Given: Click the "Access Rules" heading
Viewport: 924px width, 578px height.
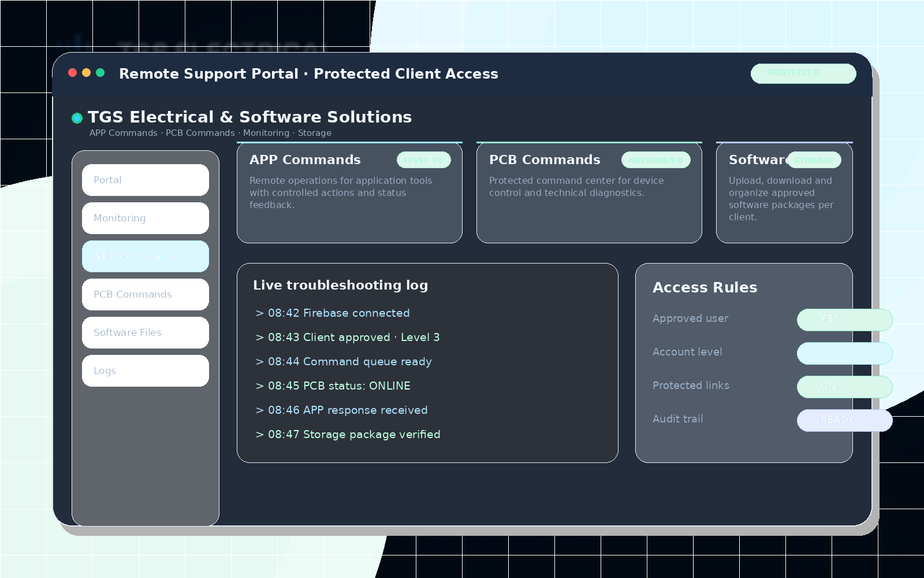Looking at the screenshot, I should pos(705,287).
